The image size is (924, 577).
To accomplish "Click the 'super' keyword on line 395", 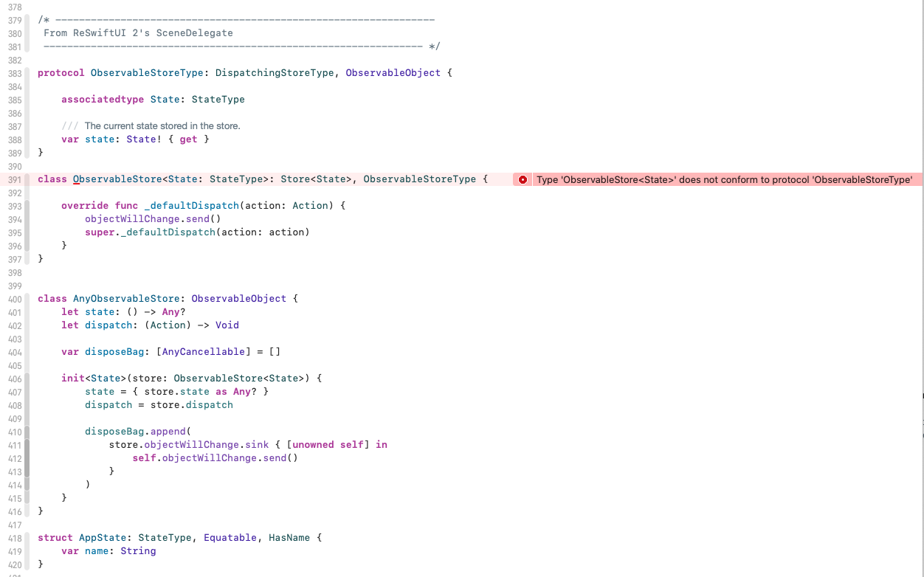I will [100, 232].
